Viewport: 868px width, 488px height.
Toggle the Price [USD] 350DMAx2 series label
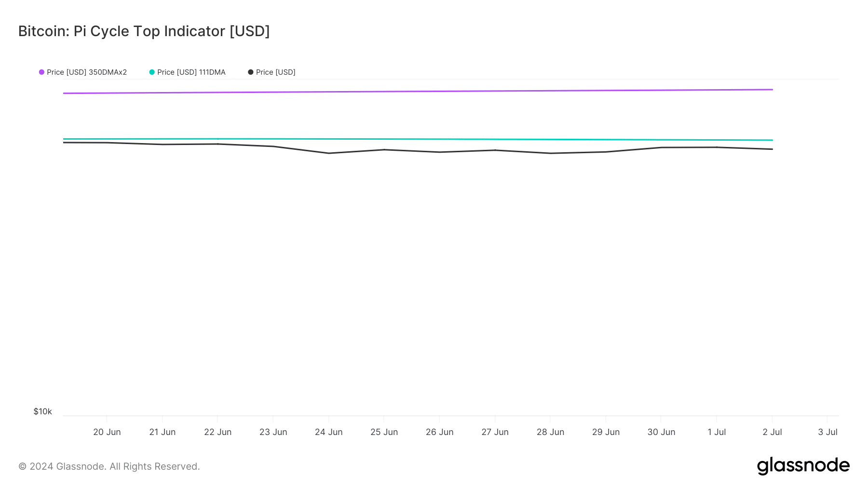[x=87, y=72]
